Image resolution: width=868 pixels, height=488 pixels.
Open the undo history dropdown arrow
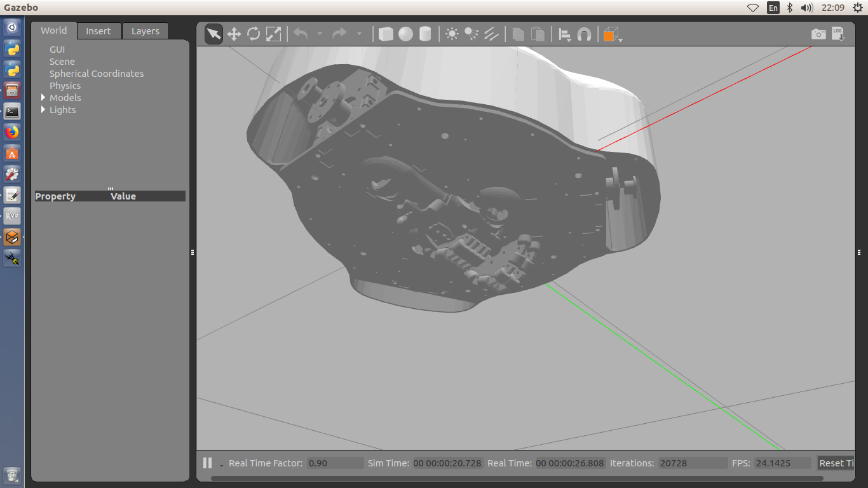tap(320, 34)
